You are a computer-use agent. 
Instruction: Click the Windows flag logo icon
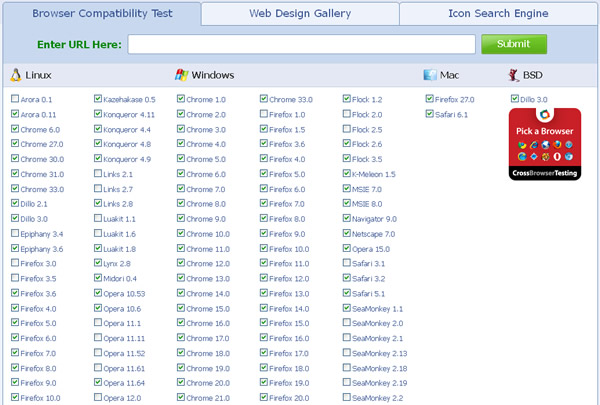181,75
